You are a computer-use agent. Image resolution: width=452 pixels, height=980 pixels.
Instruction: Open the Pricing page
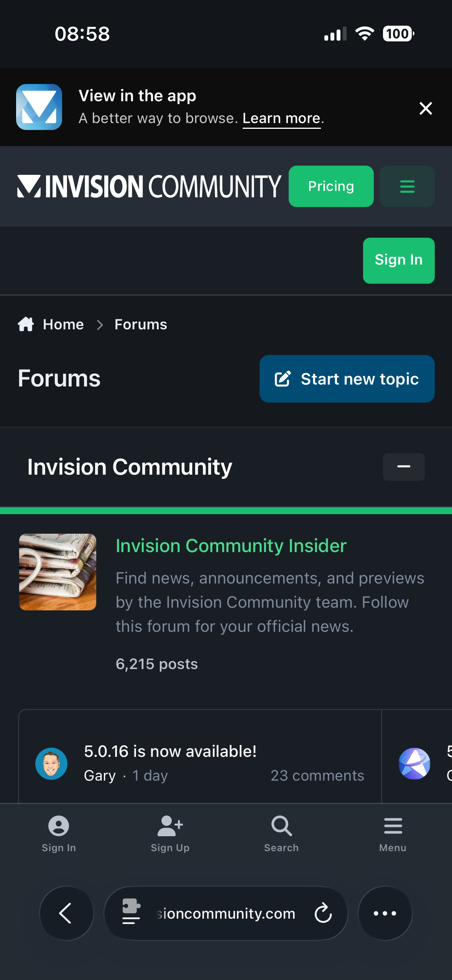click(331, 186)
